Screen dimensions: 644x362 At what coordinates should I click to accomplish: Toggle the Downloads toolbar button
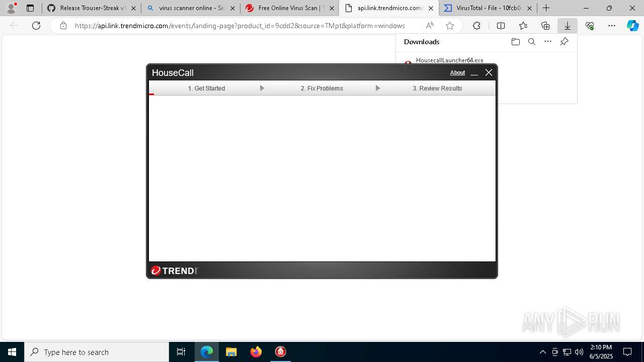point(568,26)
